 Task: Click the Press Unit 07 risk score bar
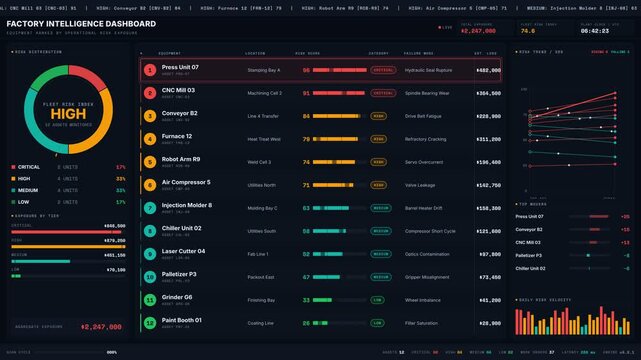pyautogui.click(x=340, y=70)
